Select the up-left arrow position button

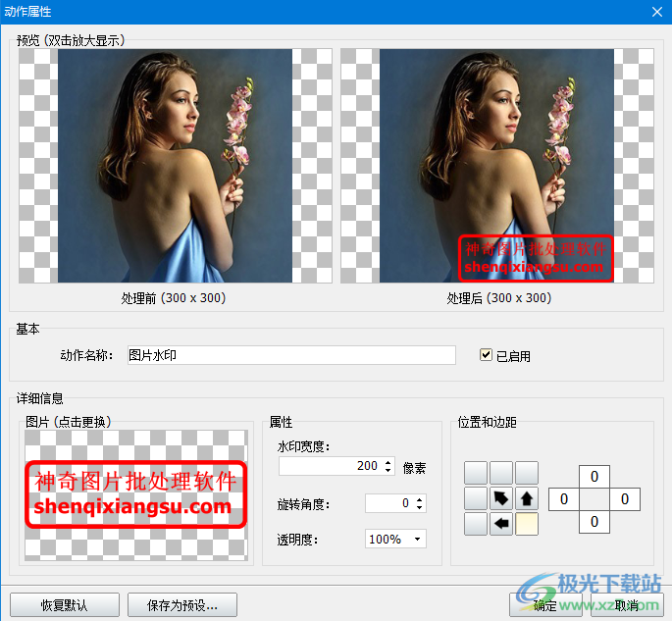click(x=501, y=498)
